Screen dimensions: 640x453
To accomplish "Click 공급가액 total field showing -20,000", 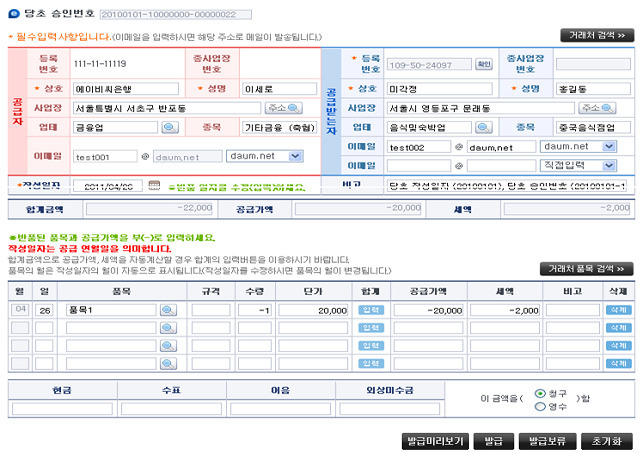I will click(x=358, y=209).
